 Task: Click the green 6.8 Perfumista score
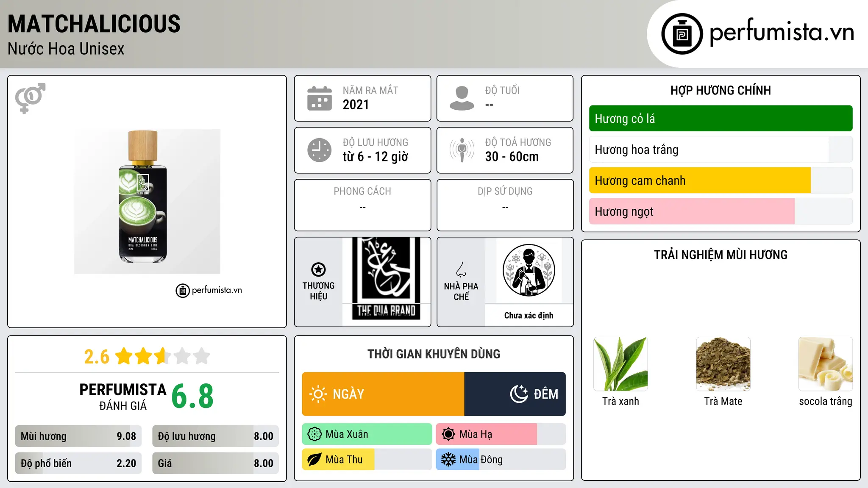192,396
